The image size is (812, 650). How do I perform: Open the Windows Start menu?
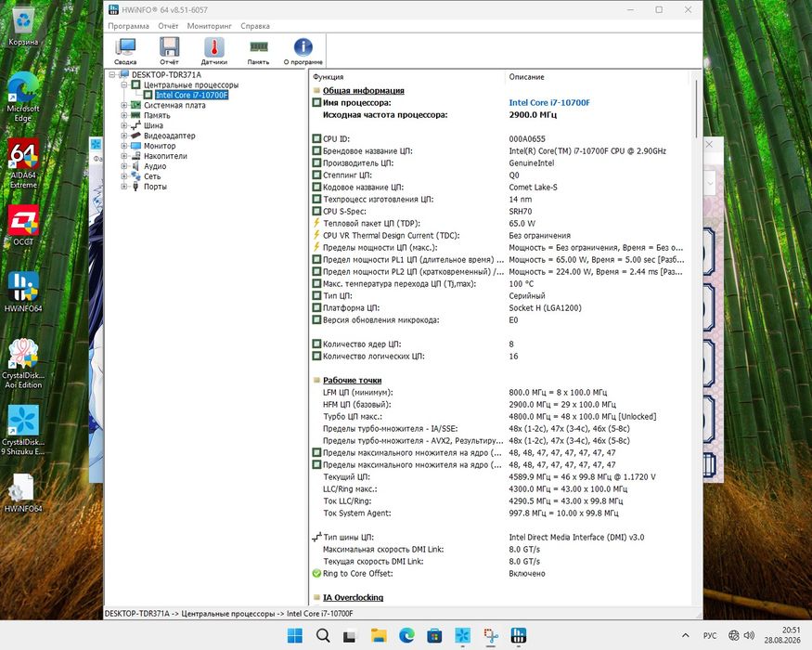(x=295, y=635)
